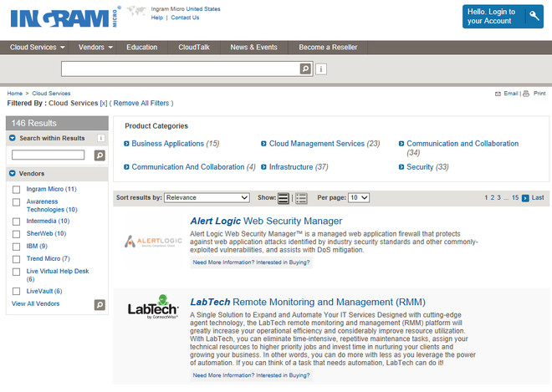Click the Search within Results input field

pos(49,155)
